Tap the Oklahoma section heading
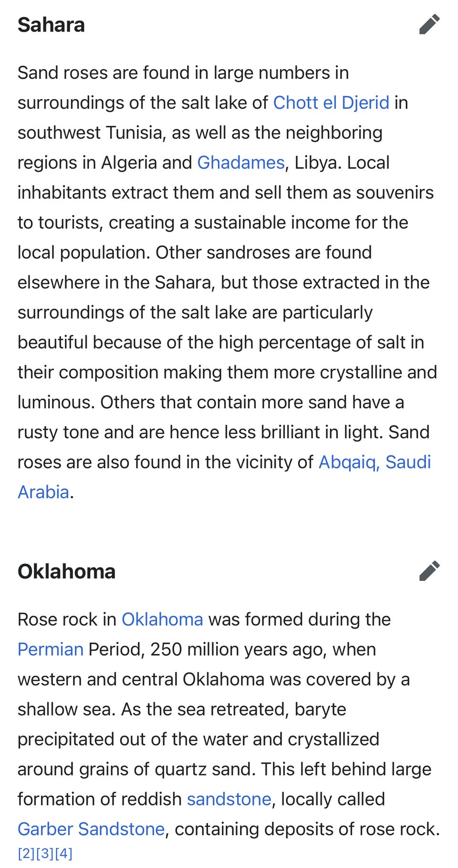Screen dimensions: 458x868 click(x=66, y=571)
